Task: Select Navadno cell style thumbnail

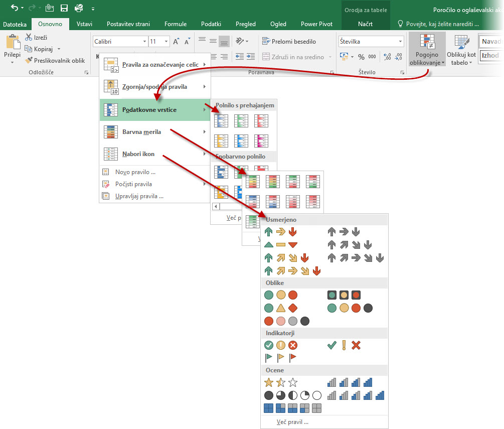Action: pos(490,41)
